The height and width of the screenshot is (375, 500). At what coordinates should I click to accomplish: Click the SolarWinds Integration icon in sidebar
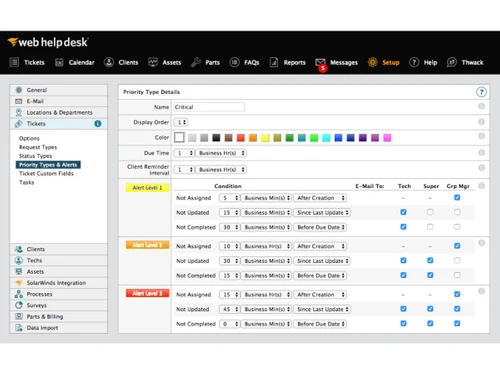pyautogui.click(x=19, y=283)
